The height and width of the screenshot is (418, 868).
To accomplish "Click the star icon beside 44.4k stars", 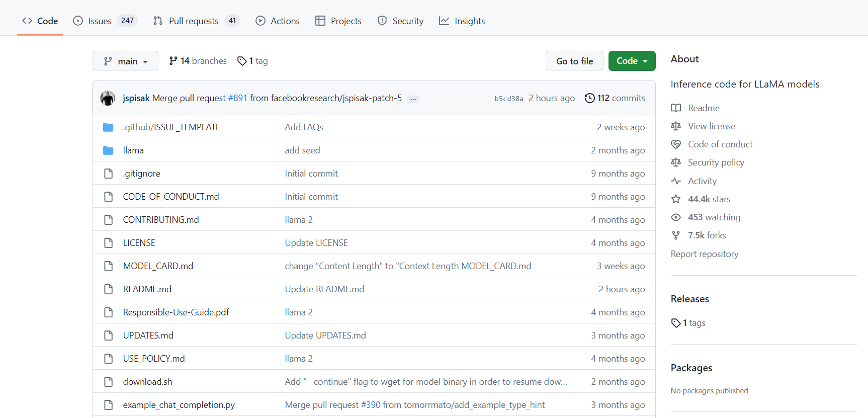I will point(676,199).
